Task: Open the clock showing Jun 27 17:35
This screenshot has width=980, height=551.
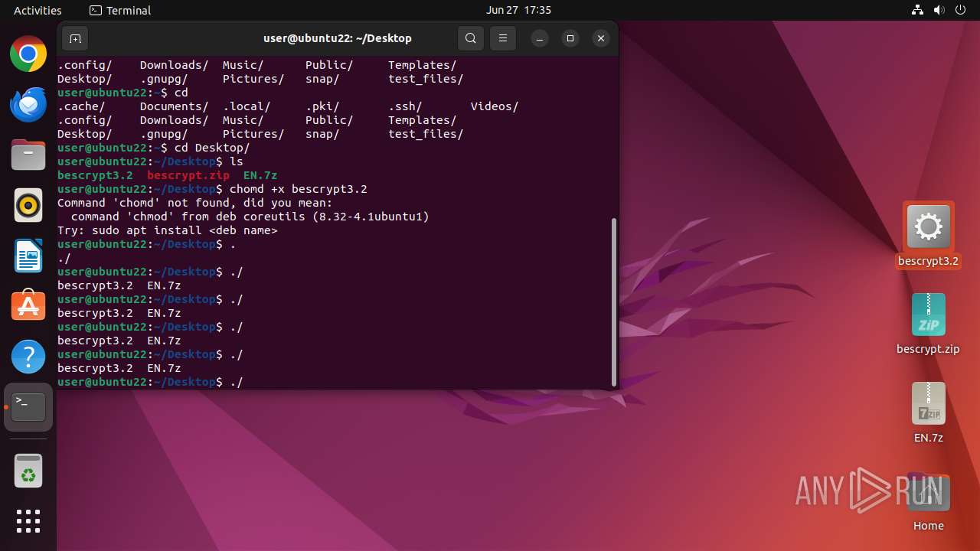Action: [518, 10]
